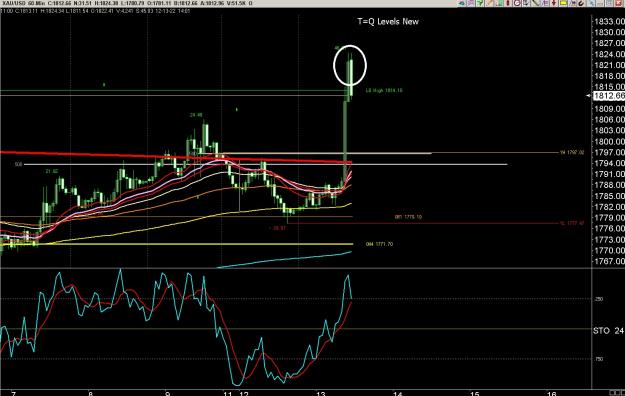Click date 16 on the time axis
Image resolution: width=625 pixels, height=396 pixels.
pyautogui.click(x=551, y=394)
